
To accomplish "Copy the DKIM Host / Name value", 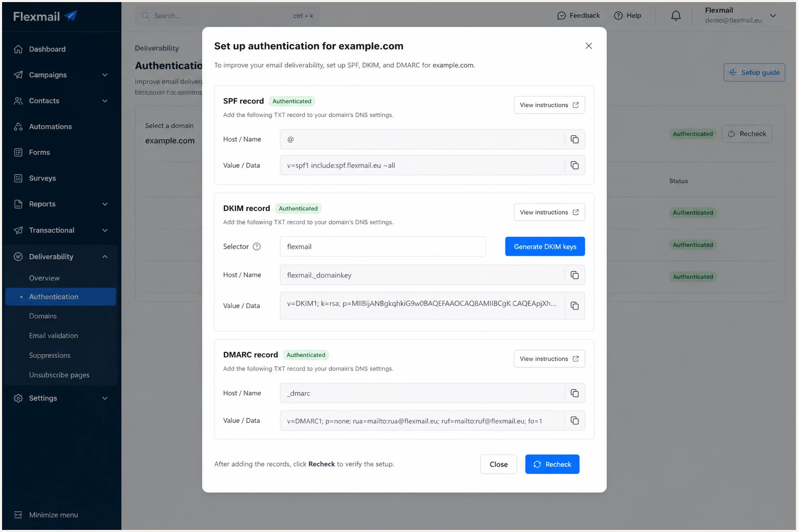I will [x=575, y=275].
